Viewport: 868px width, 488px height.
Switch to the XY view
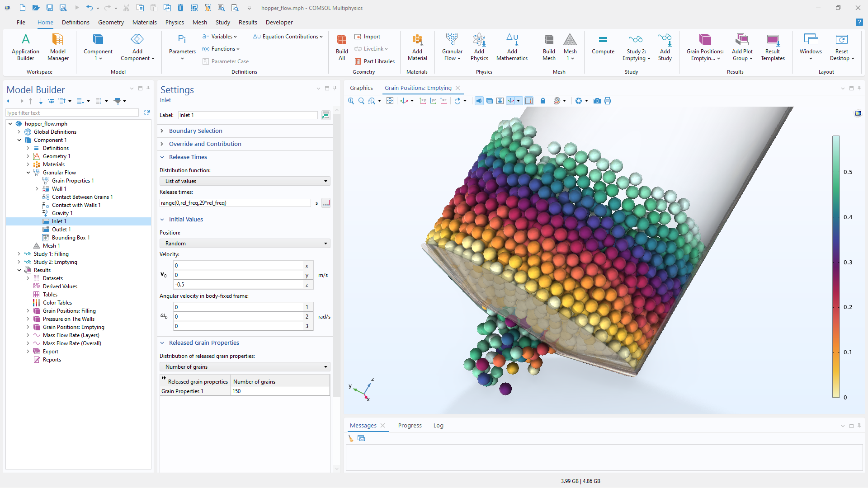pos(423,101)
